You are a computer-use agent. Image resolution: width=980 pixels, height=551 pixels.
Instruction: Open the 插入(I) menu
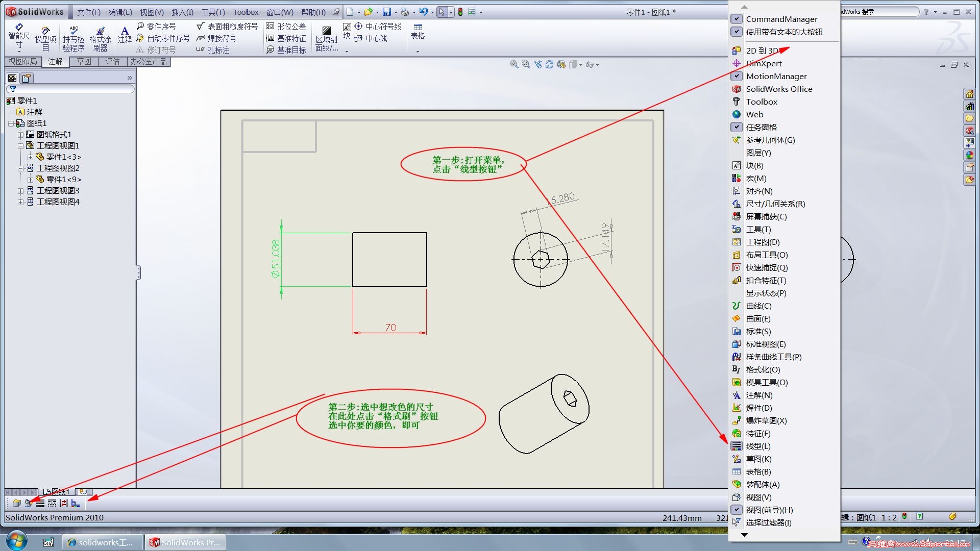click(182, 12)
